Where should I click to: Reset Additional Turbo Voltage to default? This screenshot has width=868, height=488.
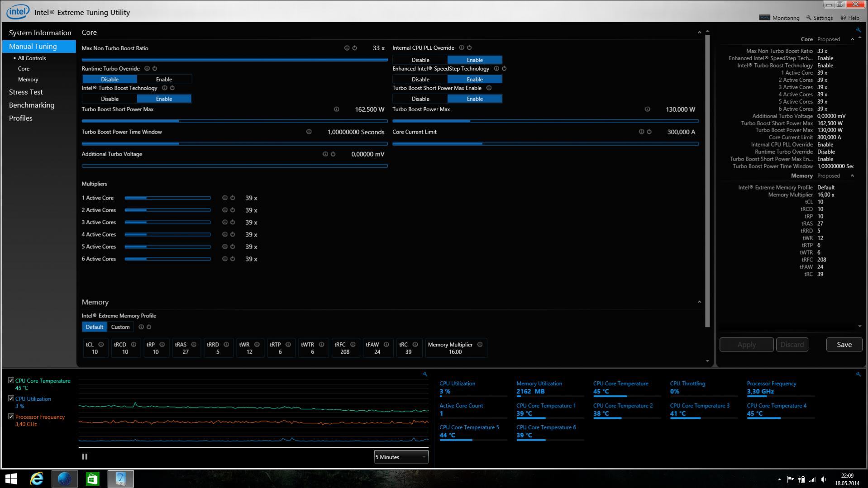click(x=333, y=154)
